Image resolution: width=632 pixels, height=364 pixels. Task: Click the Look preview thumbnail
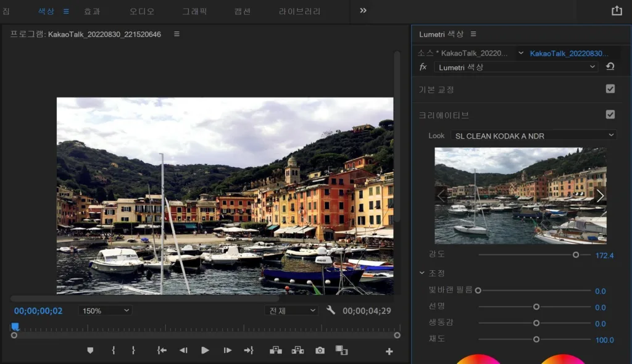pos(520,196)
